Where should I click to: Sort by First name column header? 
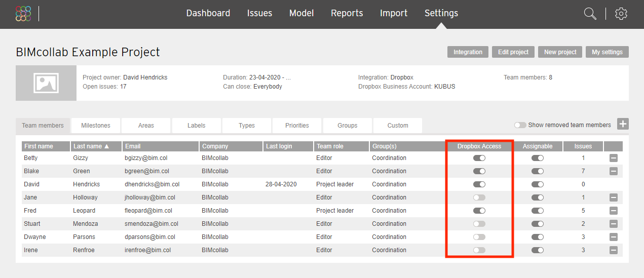[46, 146]
